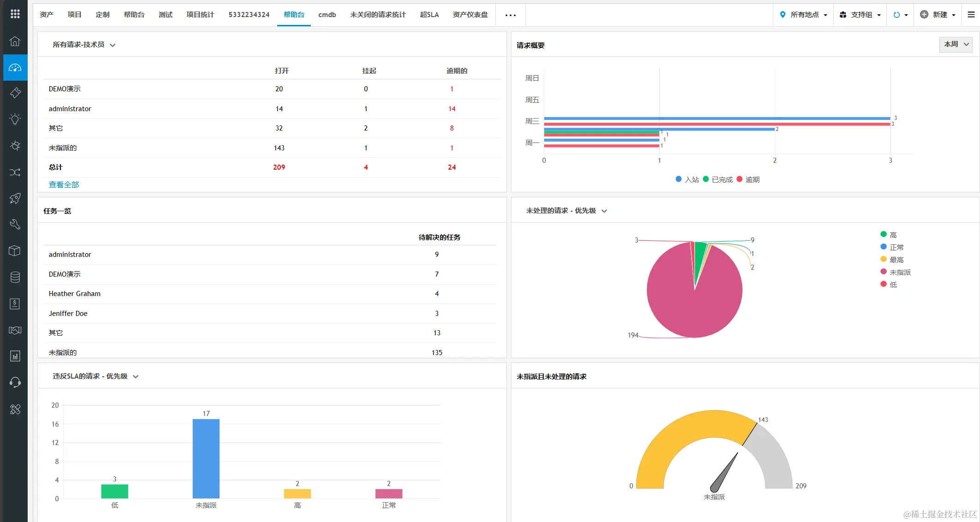Open the shuffle changes icon in sidebar
This screenshot has height=522, width=980.
(x=15, y=172)
